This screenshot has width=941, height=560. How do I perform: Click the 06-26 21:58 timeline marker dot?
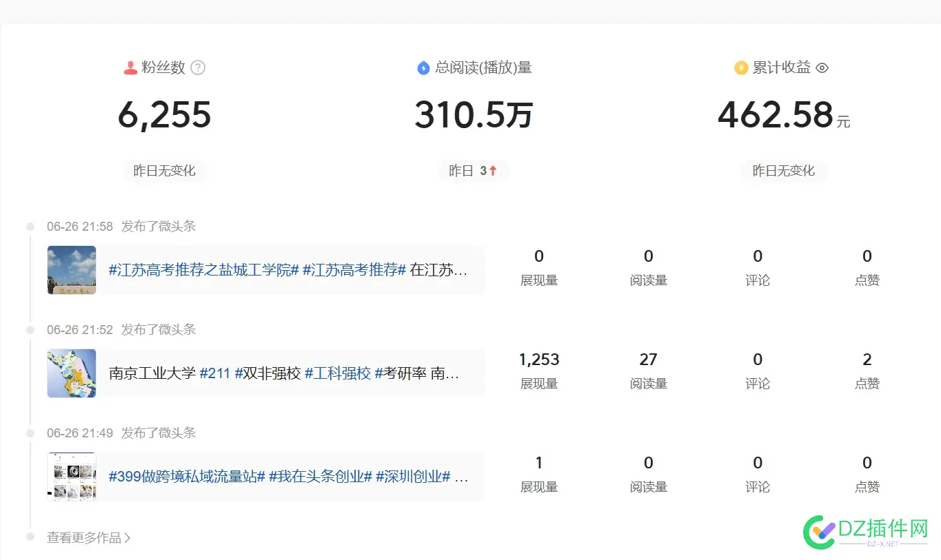click(30, 227)
